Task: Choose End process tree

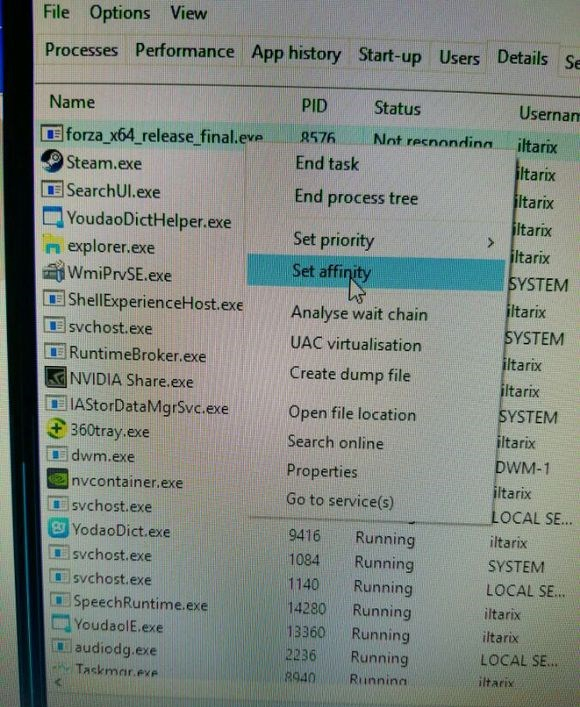Action: pos(356,197)
